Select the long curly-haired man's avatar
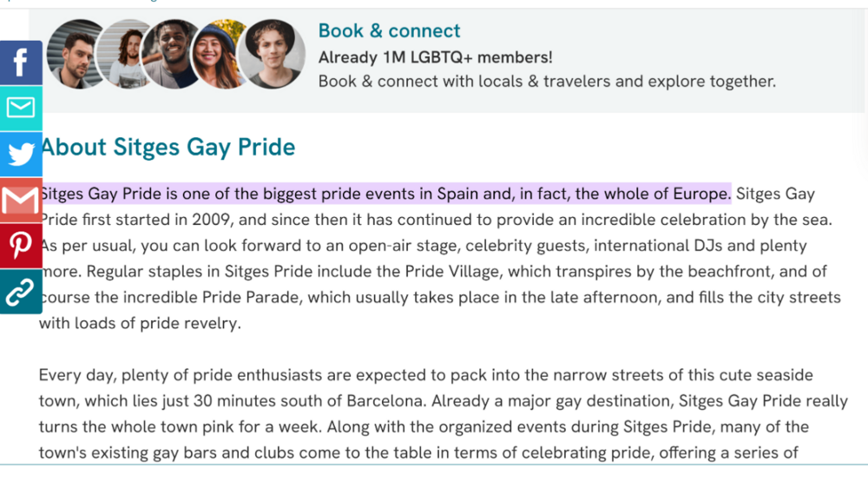This screenshot has width=868, height=481. (x=127, y=54)
